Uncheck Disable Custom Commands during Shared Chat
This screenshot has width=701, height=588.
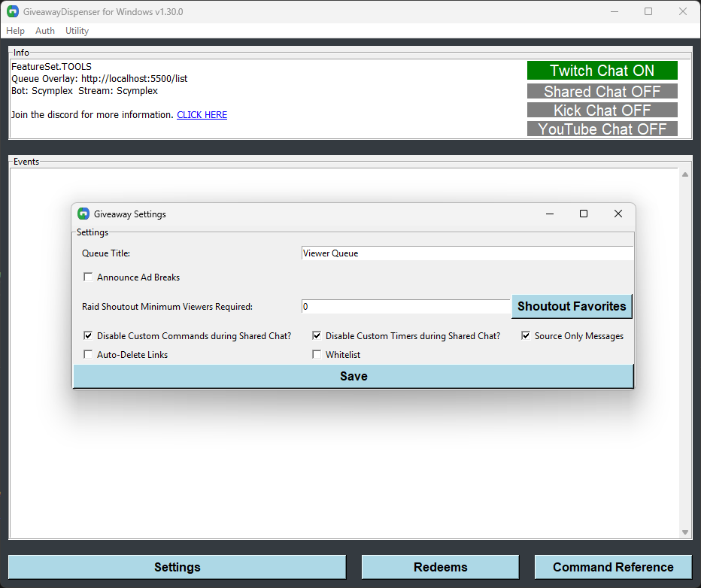click(88, 335)
